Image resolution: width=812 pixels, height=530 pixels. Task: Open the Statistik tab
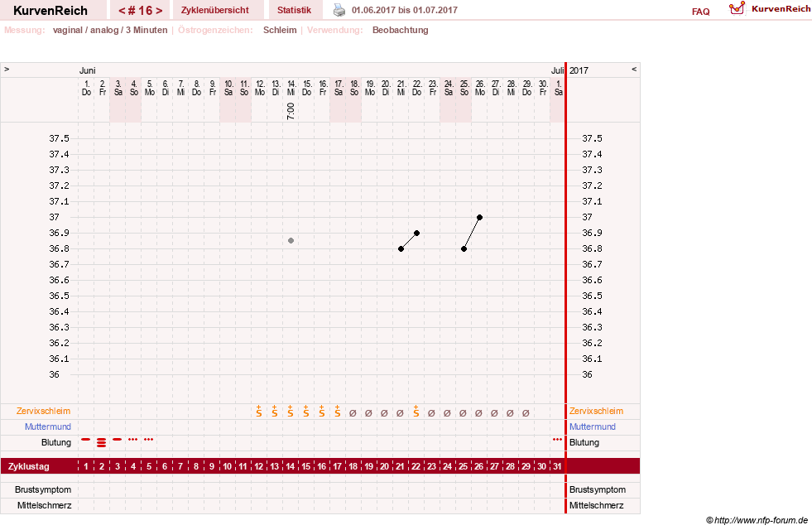[x=294, y=10]
